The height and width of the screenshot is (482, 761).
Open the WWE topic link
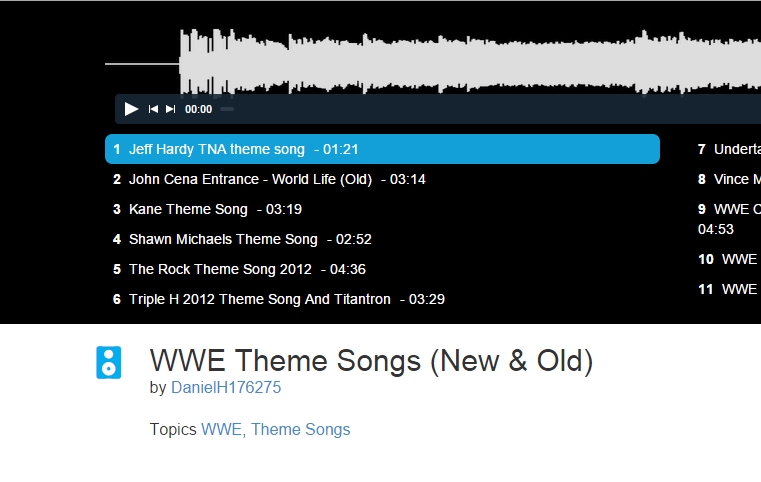point(221,429)
